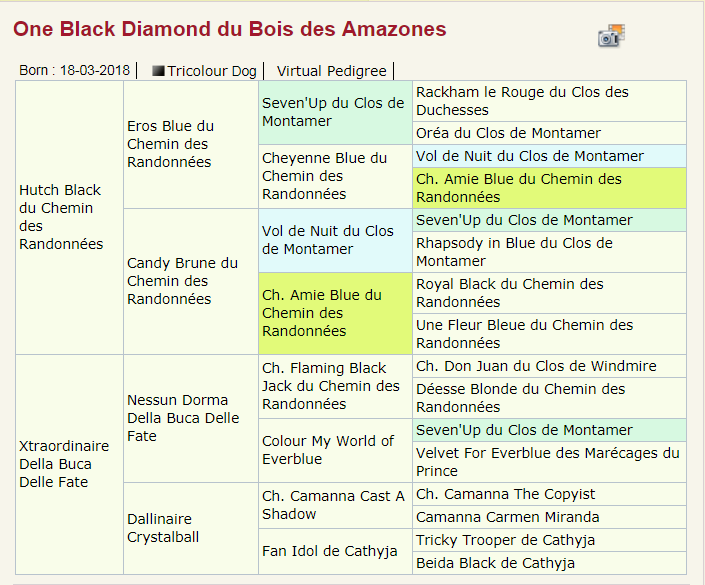This screenshot has height=585, width=705.
Task: Open the camera photo gallery icon
Action: pyautogui.click(x=611, y=36)
